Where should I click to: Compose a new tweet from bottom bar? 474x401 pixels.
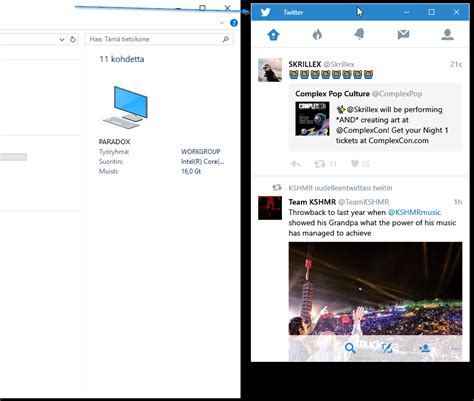pos(387,348)
